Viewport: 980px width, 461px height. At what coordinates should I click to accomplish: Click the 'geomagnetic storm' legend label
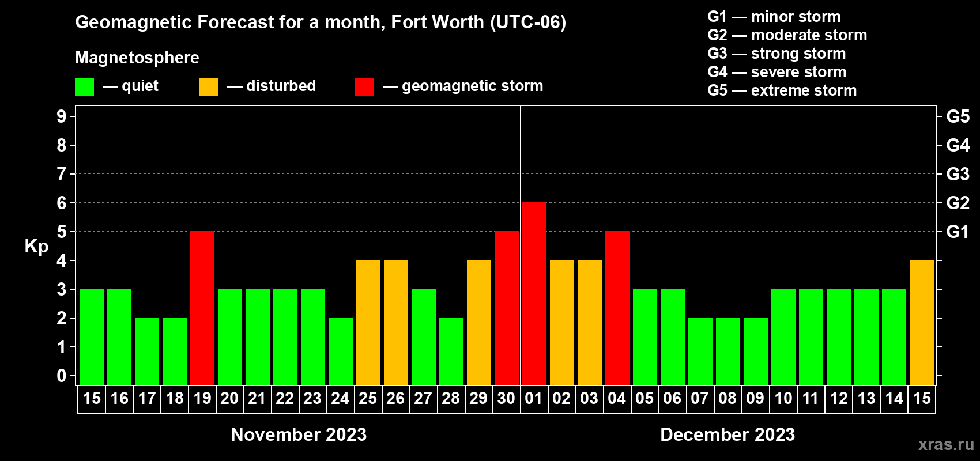click(x=473, y=86)
